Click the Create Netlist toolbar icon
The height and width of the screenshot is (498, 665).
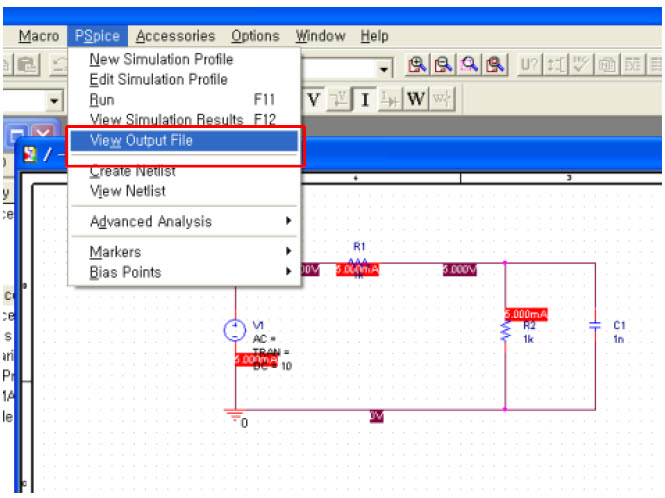607,65
